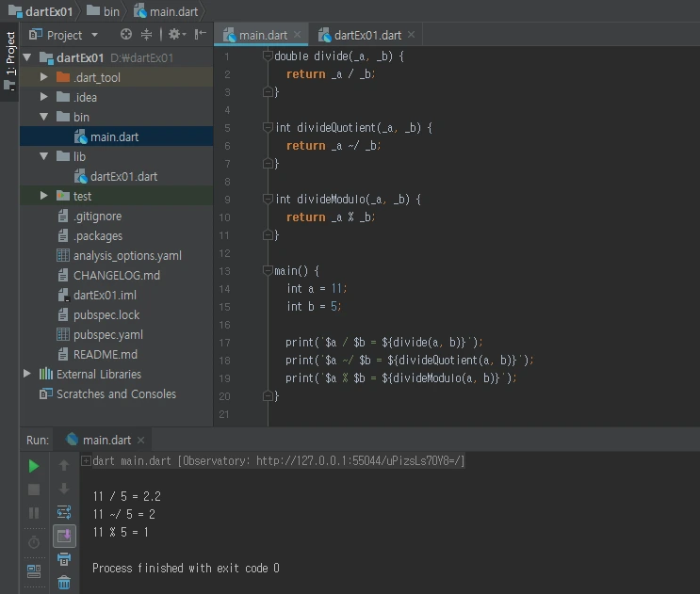700x594 pixels.
Task: Clear console with the trash icon
Action: pos(64,582)
